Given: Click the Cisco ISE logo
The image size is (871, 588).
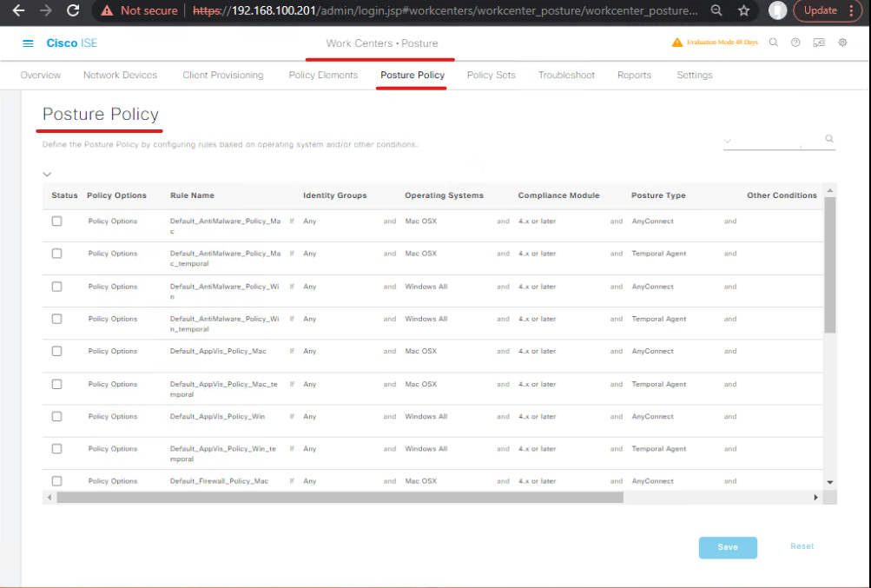Looking at the screenshot, I should click(72, 43).
